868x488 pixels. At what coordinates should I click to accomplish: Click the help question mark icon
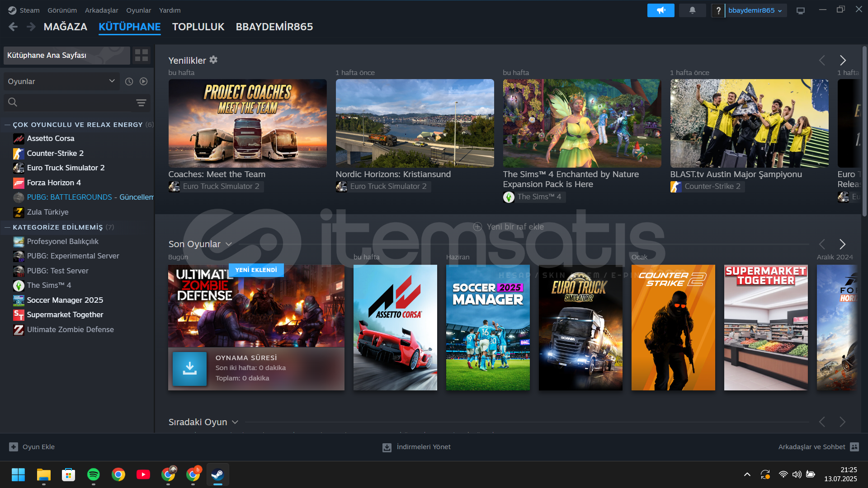(718, 10)
